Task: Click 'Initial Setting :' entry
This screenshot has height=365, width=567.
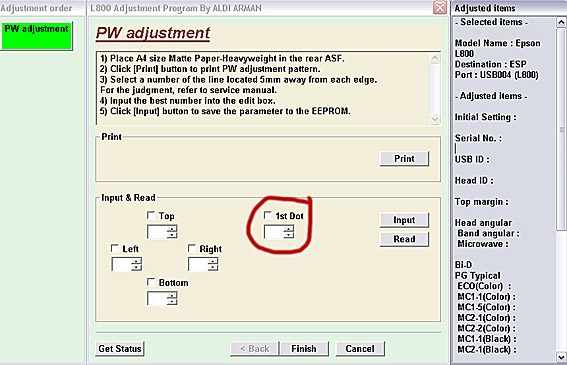Action: coord(486,117)
